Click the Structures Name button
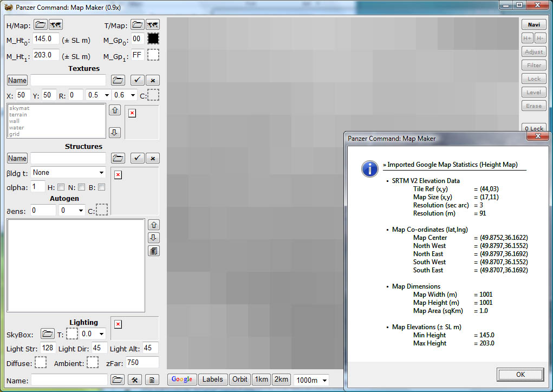This screenshot has width=553, height=392. coord(17,158)
